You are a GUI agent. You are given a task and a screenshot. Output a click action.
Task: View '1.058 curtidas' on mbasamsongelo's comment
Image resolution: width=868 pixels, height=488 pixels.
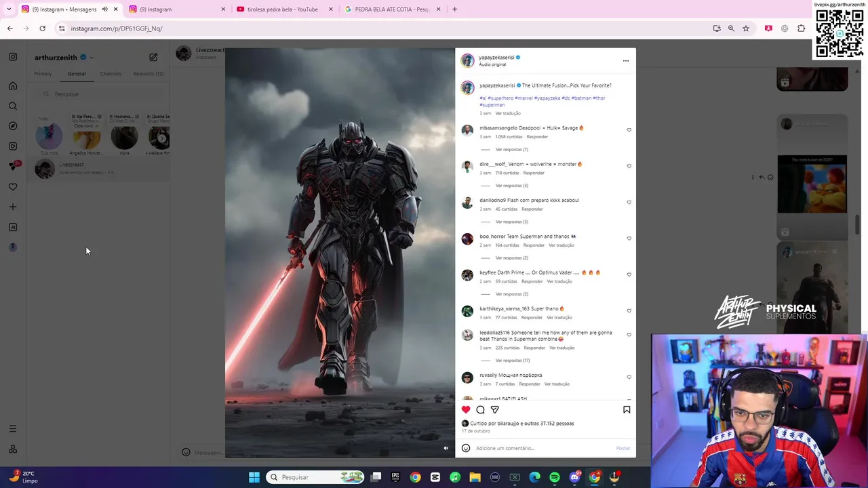pos(507,137)
